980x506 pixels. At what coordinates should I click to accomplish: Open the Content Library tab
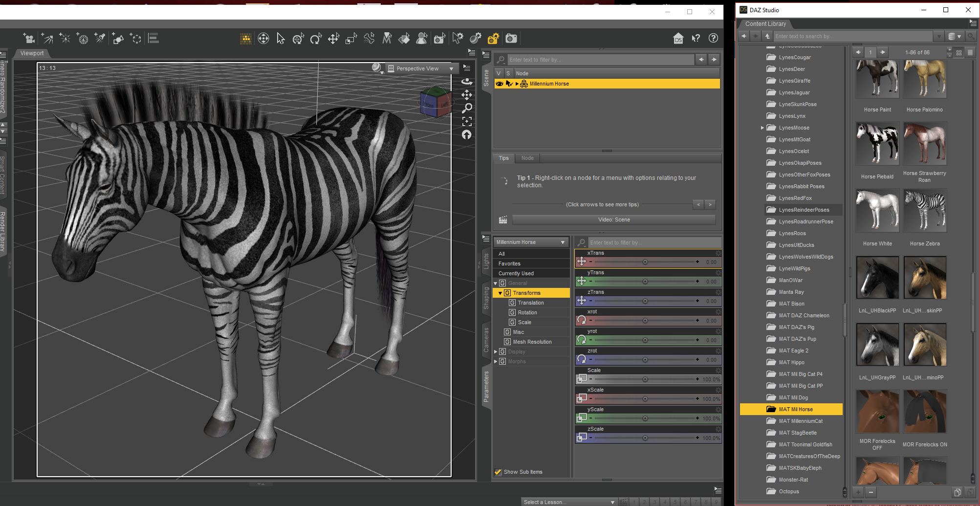click(765, 24)
